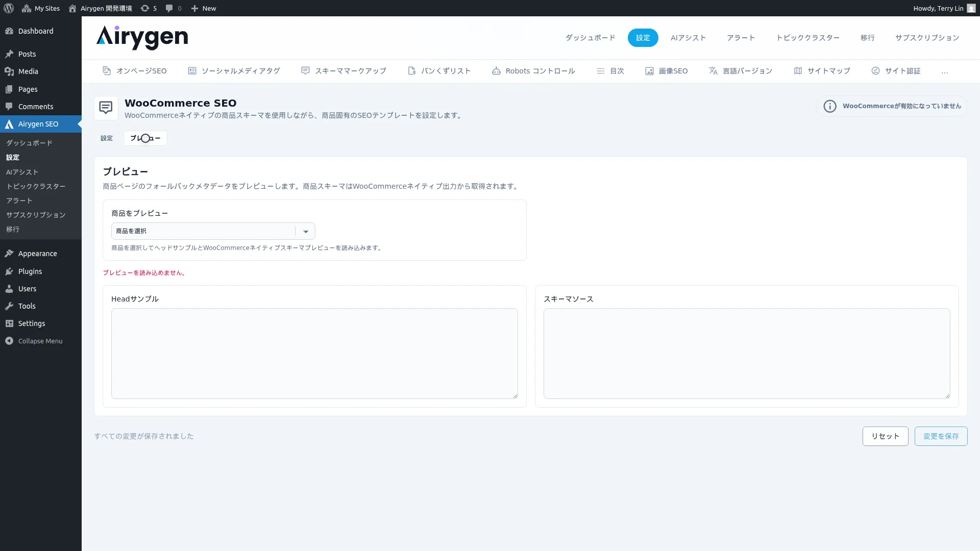Screen dimensions: 980x551
Task: Click the オンページSEO tab icon
Action: (107, 71)
